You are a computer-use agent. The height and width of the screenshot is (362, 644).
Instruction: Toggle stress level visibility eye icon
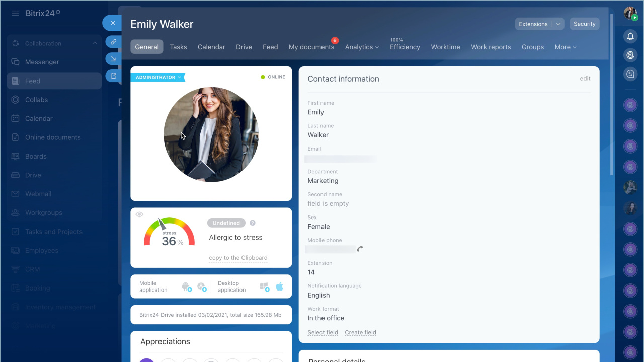[x=140, y=214]
